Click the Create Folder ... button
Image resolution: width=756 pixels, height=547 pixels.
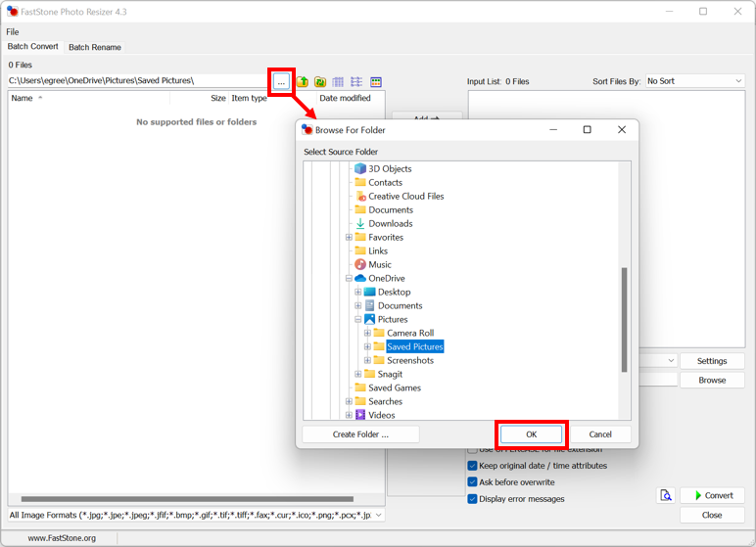click(360, 434)
